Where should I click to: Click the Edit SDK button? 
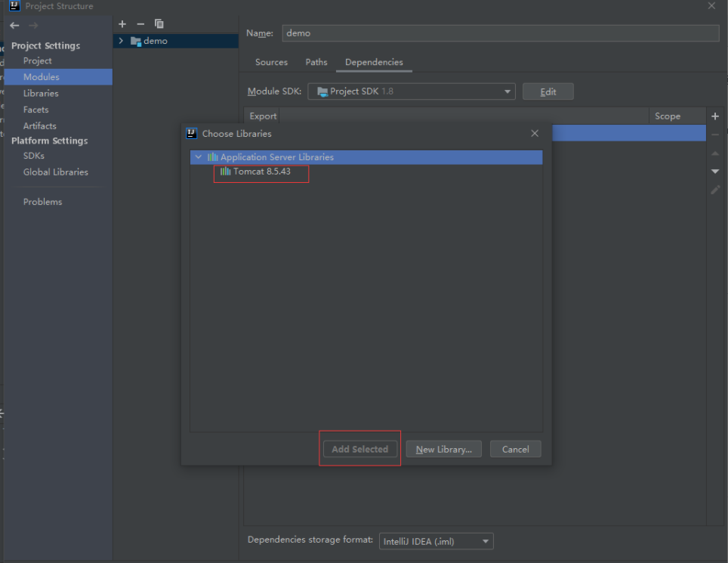click(x=548, y=91)
